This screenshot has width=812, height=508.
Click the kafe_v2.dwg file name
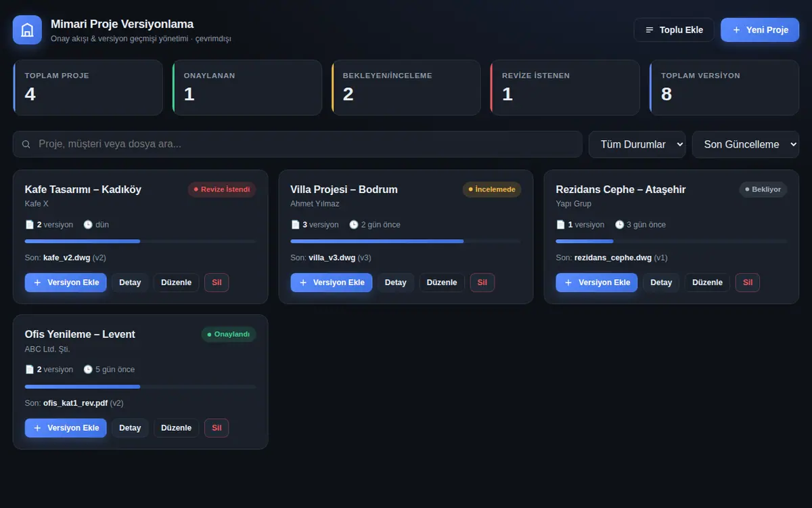[66, 257]
